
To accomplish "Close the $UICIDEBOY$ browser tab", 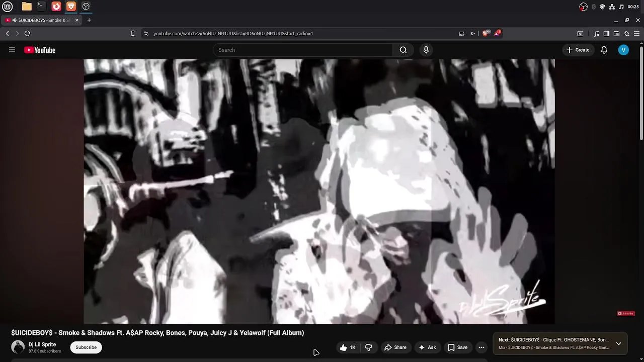I will point(77,20).
